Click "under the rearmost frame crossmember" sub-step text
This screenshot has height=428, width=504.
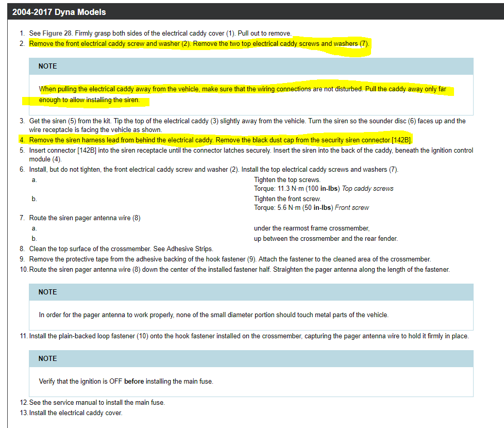311,228
